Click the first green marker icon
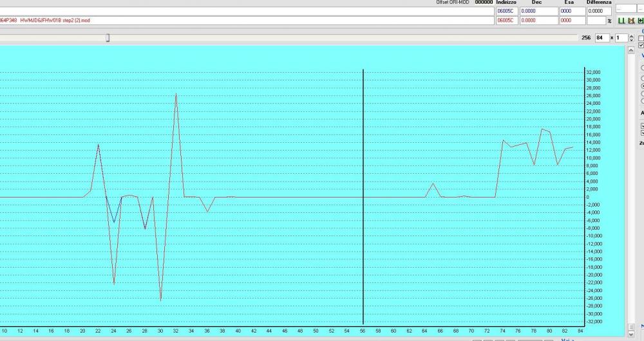 621,21
